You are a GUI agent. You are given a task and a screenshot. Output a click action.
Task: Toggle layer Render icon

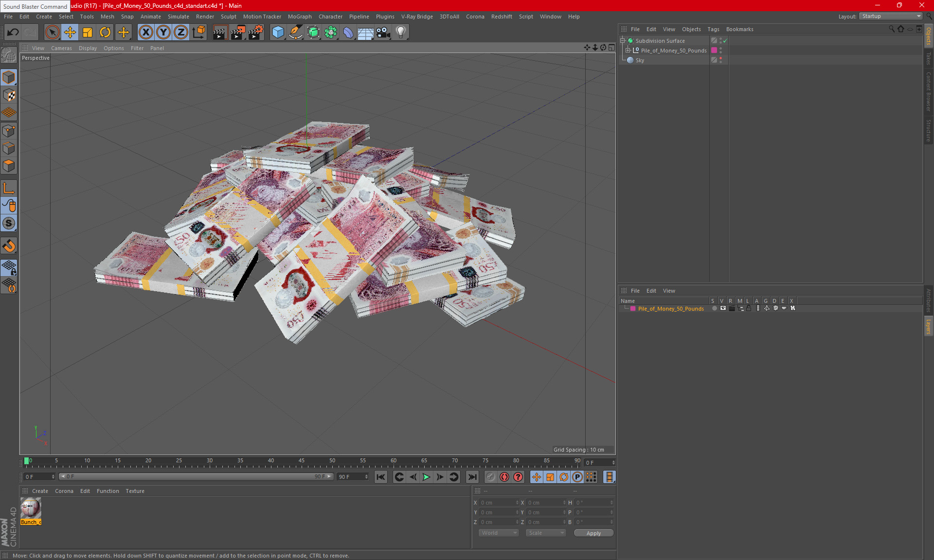pos(732,308)
